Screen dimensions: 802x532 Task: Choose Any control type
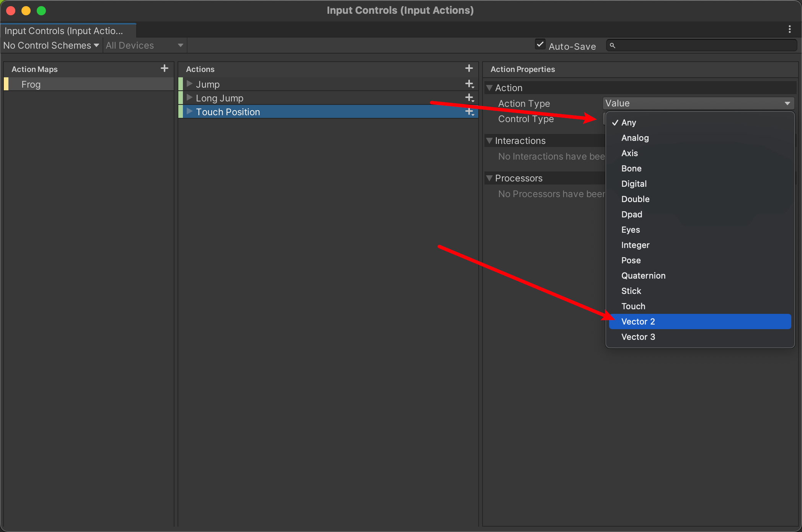pos(700,122)
